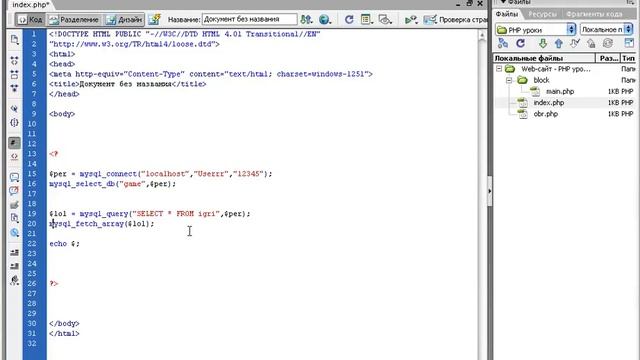Select Web-сайт - PHP уро... folder row
The width and height of the screenshot is (640, 360).
coord(556,69)
